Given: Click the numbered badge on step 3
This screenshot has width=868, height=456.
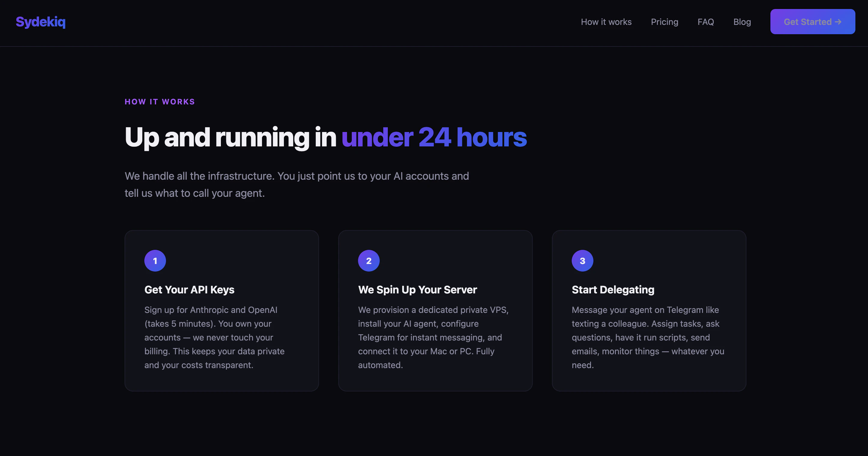Looking at the screenshot, I should [x=582, y=260].
